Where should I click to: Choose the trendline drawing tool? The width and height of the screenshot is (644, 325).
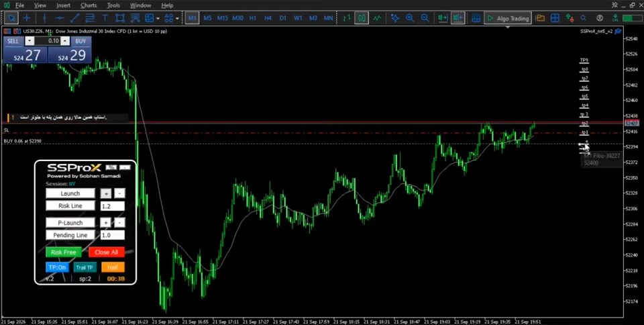click(x=74, y=18)
